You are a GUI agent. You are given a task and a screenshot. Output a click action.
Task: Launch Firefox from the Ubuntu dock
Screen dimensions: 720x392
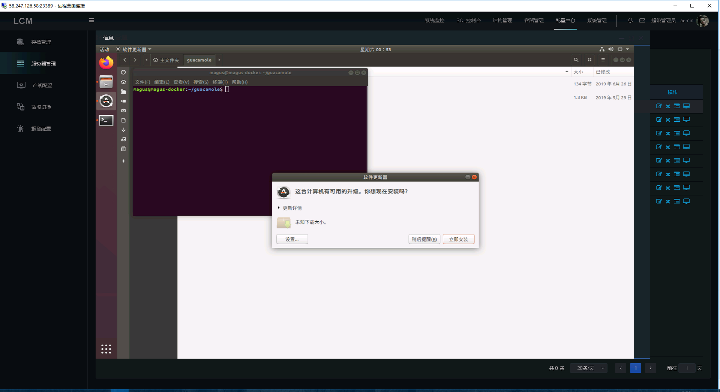coord(106,62)
